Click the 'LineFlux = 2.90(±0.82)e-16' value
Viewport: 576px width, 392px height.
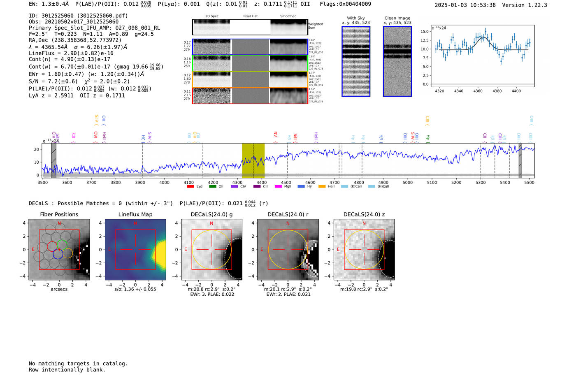click(x=71, y=53)
